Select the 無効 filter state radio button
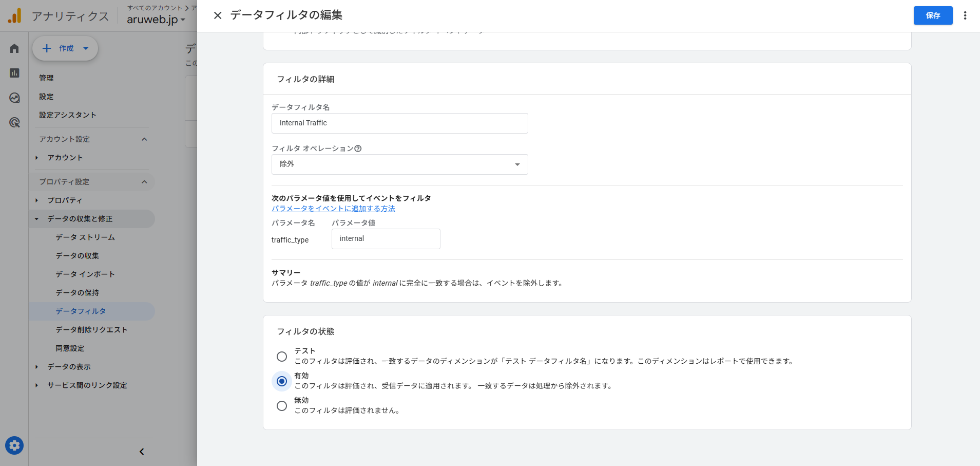This screenshot has width=980, height=466. (x=282, y=406)
